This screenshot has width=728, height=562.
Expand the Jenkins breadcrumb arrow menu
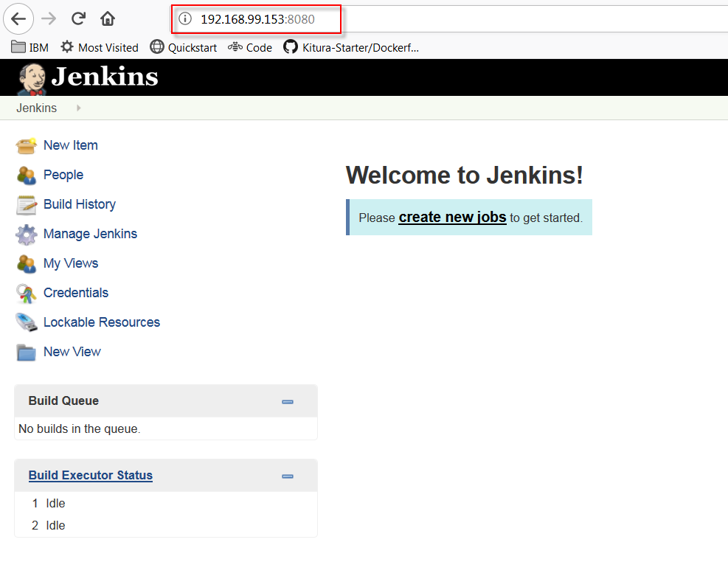78,108
